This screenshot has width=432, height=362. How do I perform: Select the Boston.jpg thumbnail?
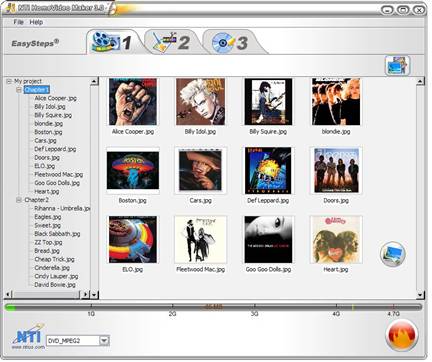tap(133, 171)
